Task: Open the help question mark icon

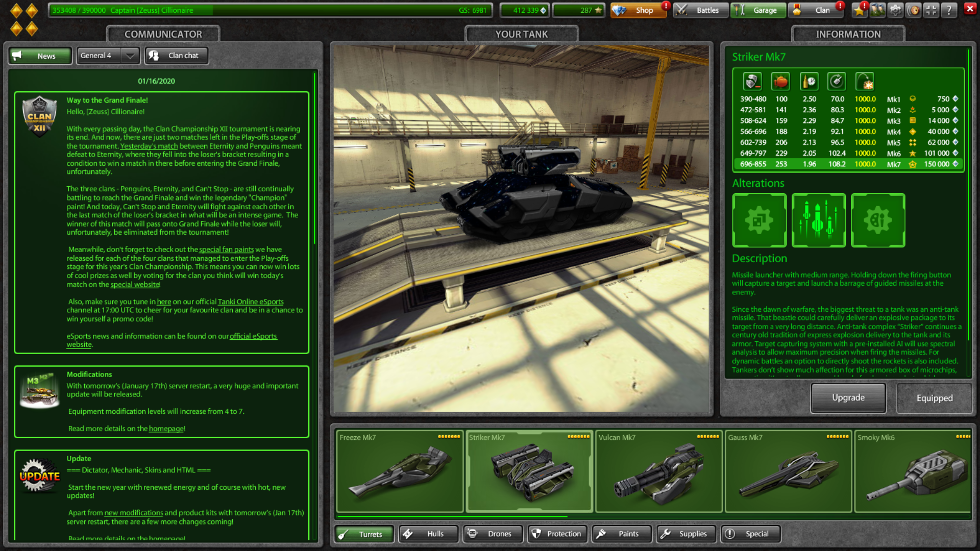Action: tap(949, 10)
